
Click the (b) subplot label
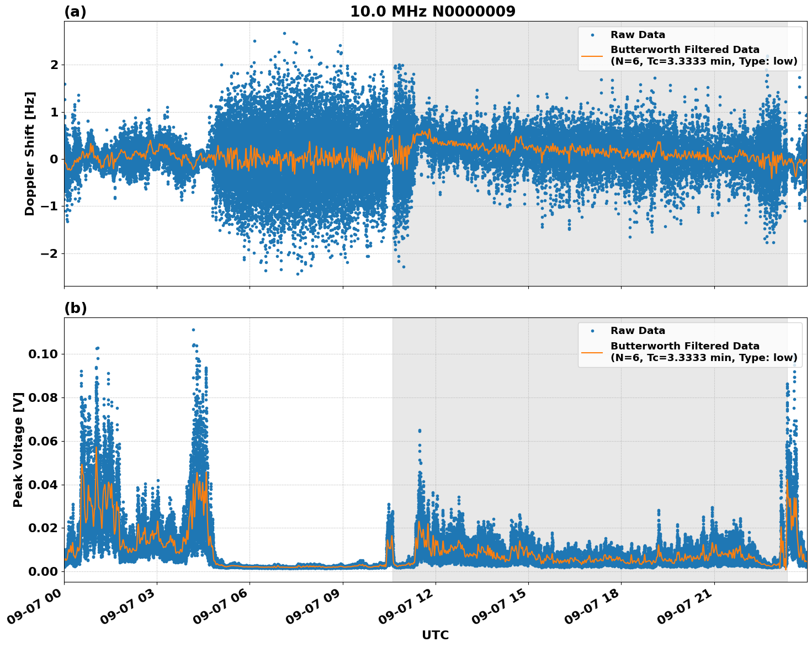pyautogui.click(x=76, y=308)
